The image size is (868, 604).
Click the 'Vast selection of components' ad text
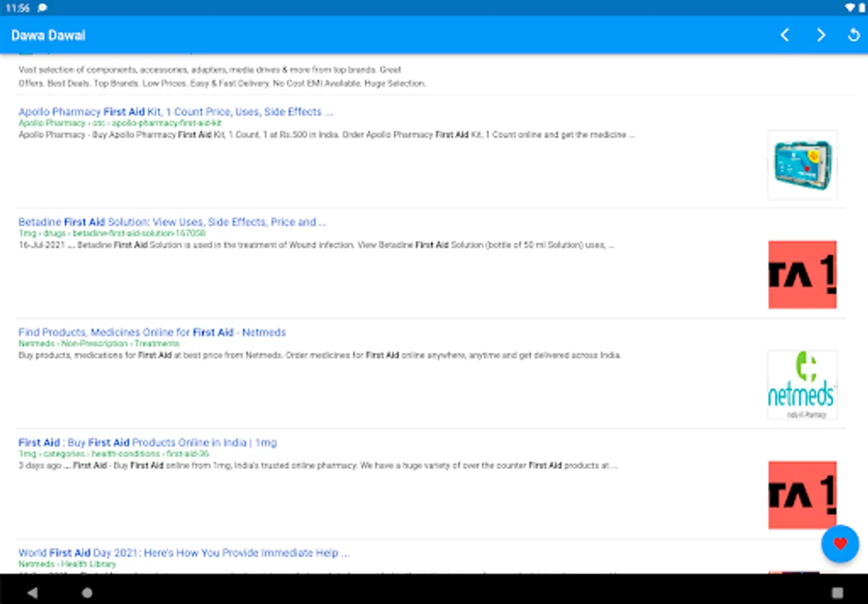coord(210,70)
